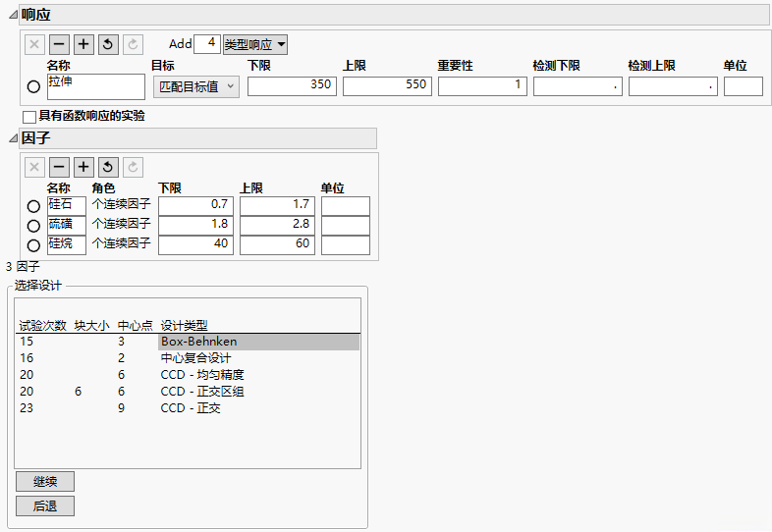772x532 pixels.
Task: Click the plus icon in the 因子 toolbar
Action: point(83,167)
